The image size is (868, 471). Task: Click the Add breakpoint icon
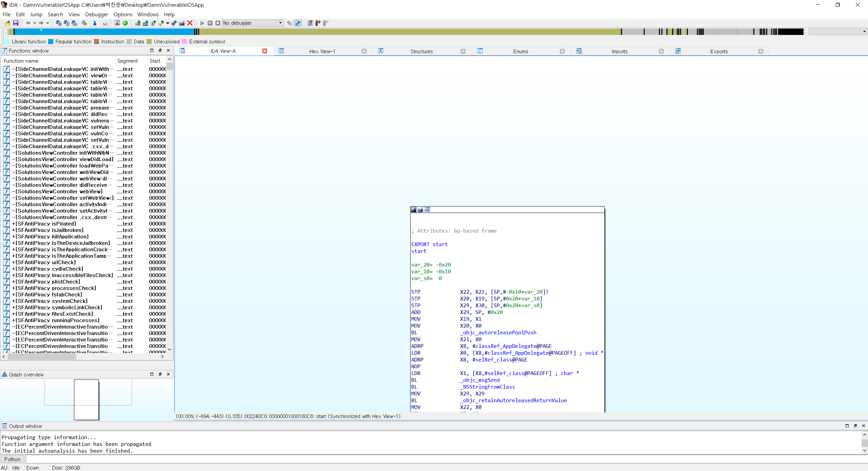tap(318, 23)
